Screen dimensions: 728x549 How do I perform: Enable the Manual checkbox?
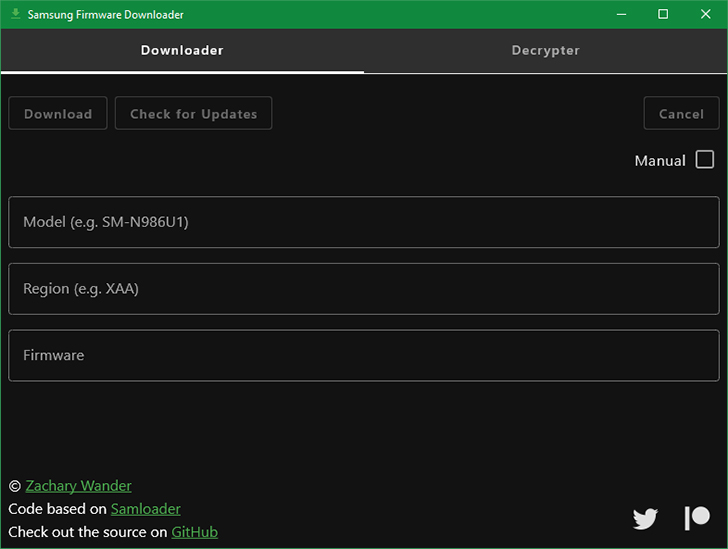[x=704, y=159]
